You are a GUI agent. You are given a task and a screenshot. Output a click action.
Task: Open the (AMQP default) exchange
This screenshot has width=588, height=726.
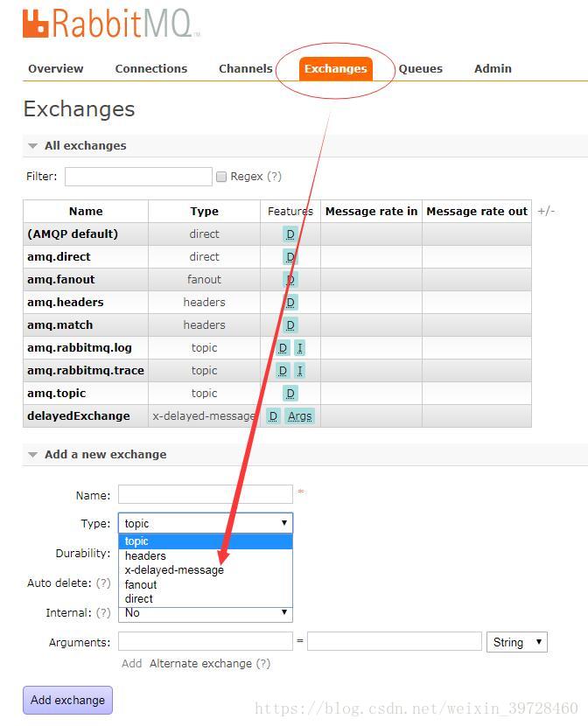(x=73, y=234)
